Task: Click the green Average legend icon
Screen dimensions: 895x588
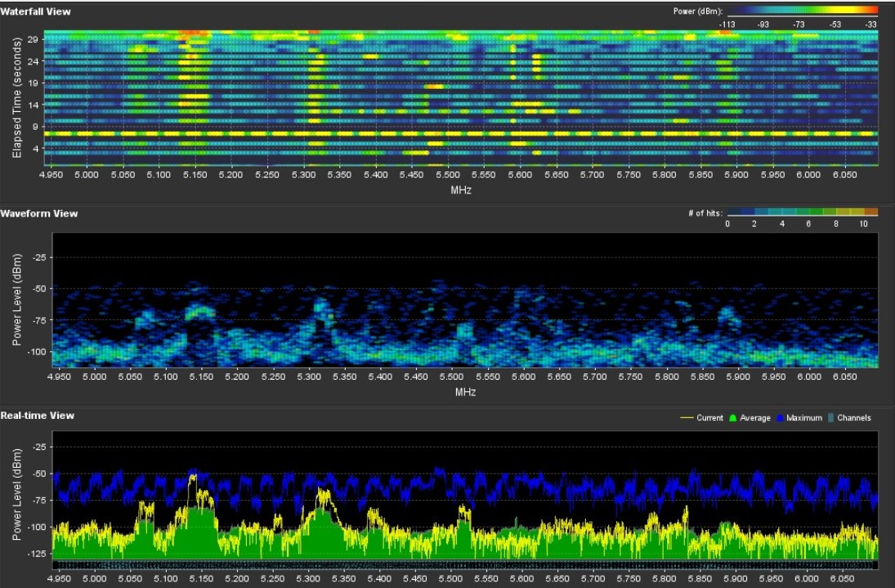Action: (x=733, y=418)
